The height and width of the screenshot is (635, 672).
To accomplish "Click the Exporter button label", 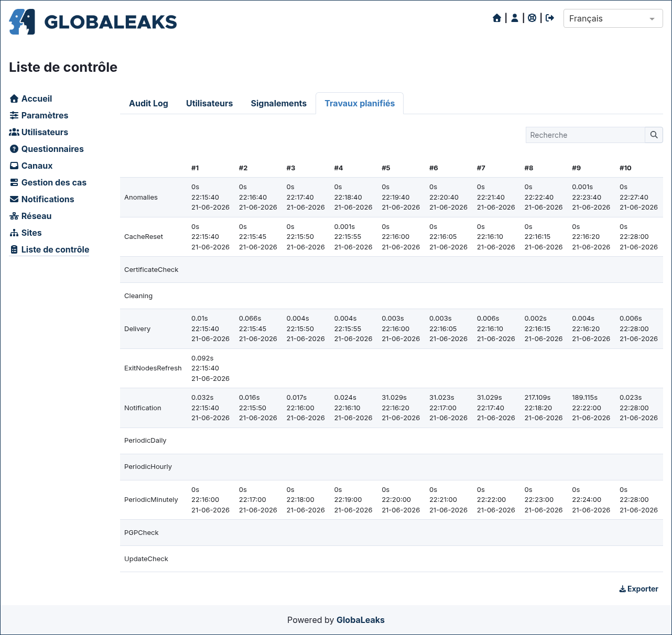I will (643, 589).
